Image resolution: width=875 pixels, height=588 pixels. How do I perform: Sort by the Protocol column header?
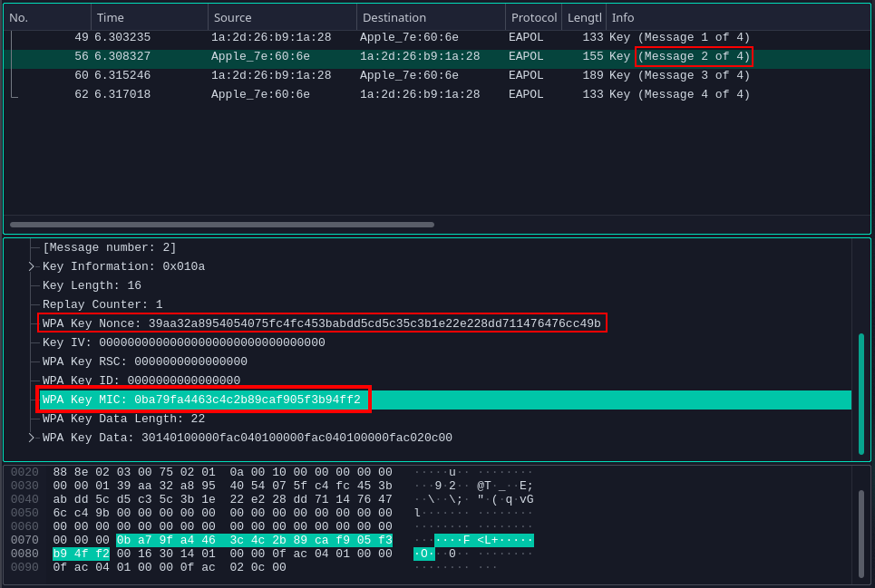tap(533, 18)
